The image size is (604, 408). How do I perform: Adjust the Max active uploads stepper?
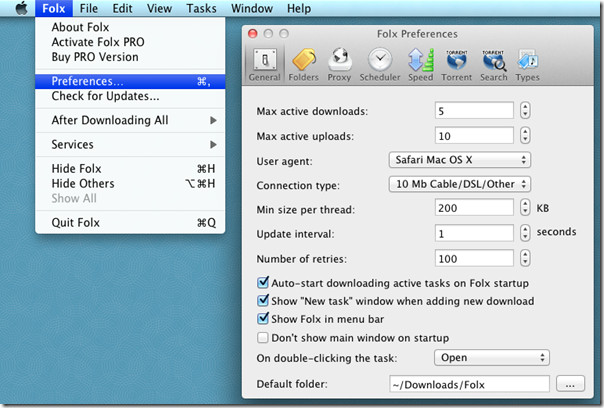525,136
